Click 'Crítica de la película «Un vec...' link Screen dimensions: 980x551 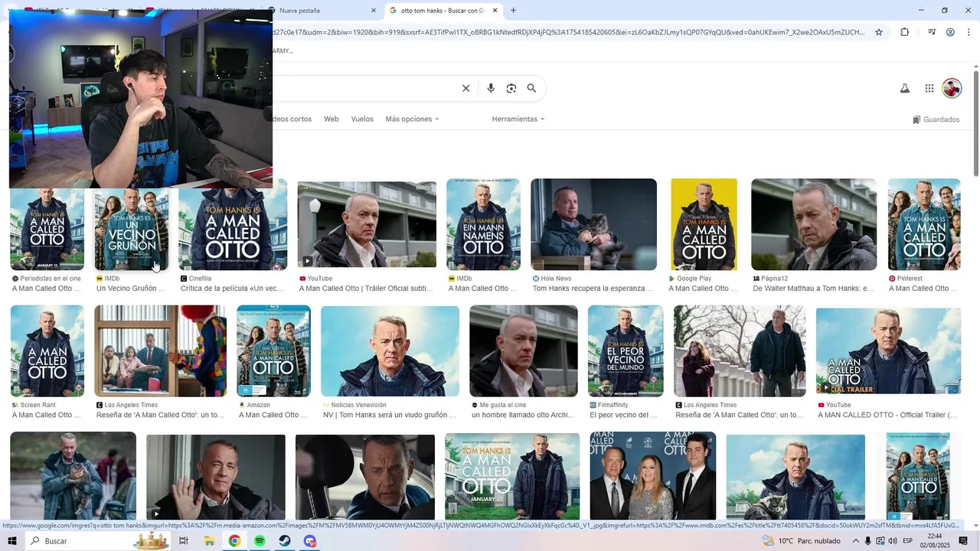(232, 289)
